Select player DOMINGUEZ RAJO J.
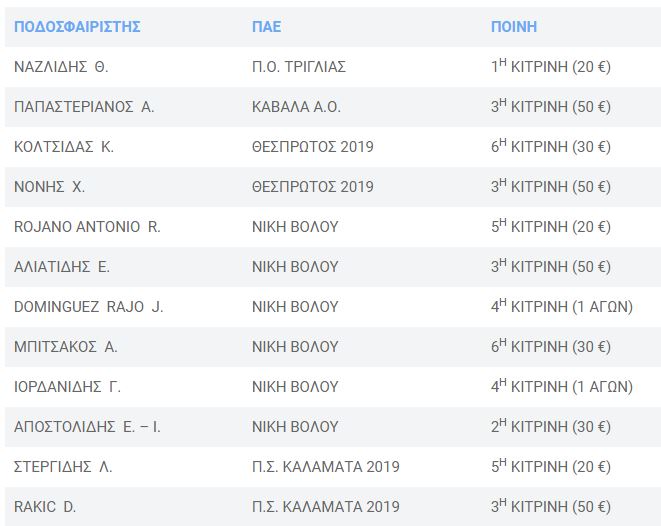 tap(89, 307)
